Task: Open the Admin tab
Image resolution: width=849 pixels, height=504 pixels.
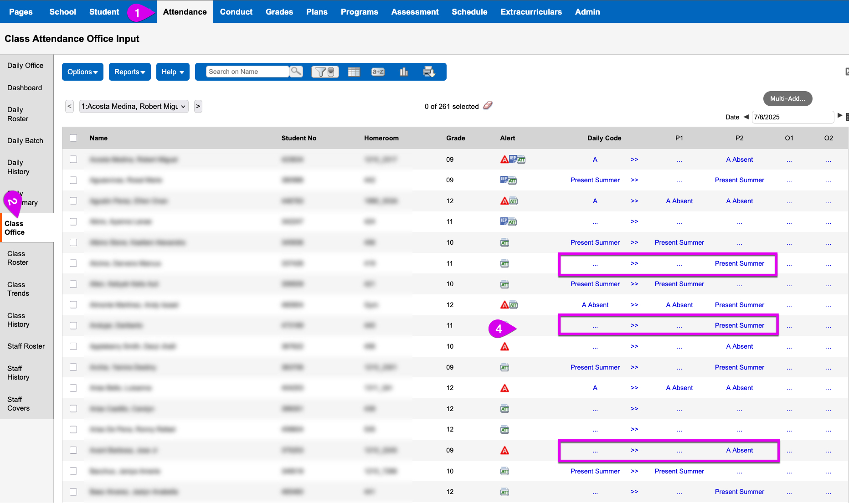Action: pyautogui.click(x=587, y=12)
